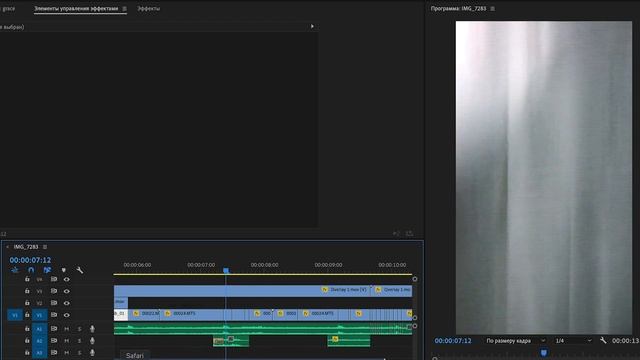Toggle sync lock icon on track A1

[54, 329]
